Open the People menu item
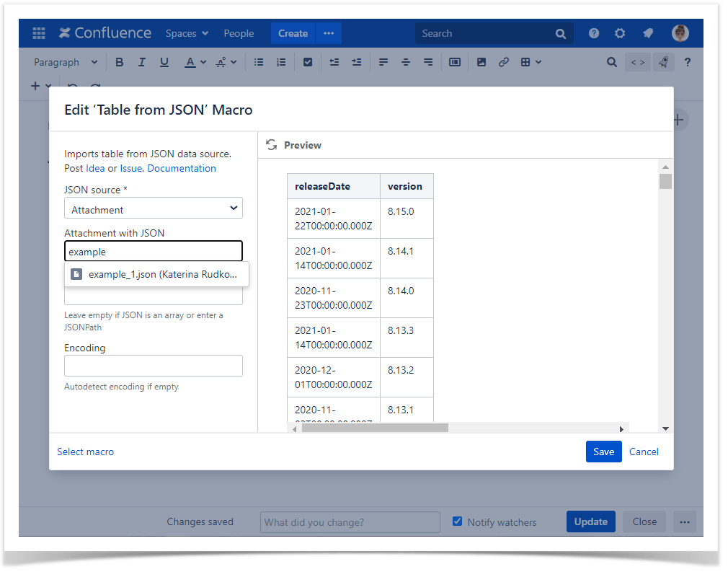 239,33
